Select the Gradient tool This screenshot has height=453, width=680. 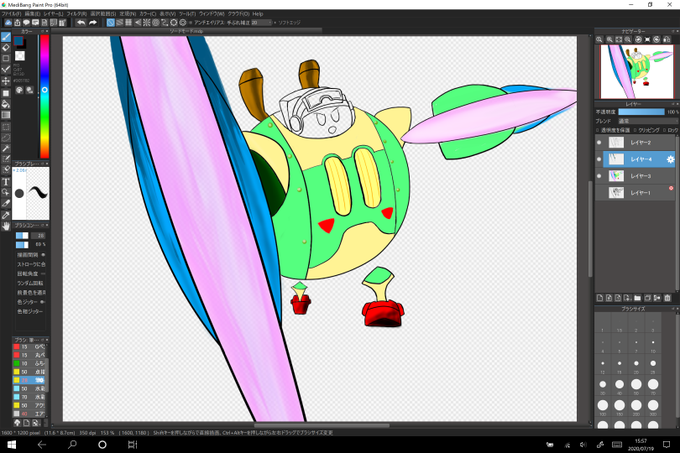[6, 115]
